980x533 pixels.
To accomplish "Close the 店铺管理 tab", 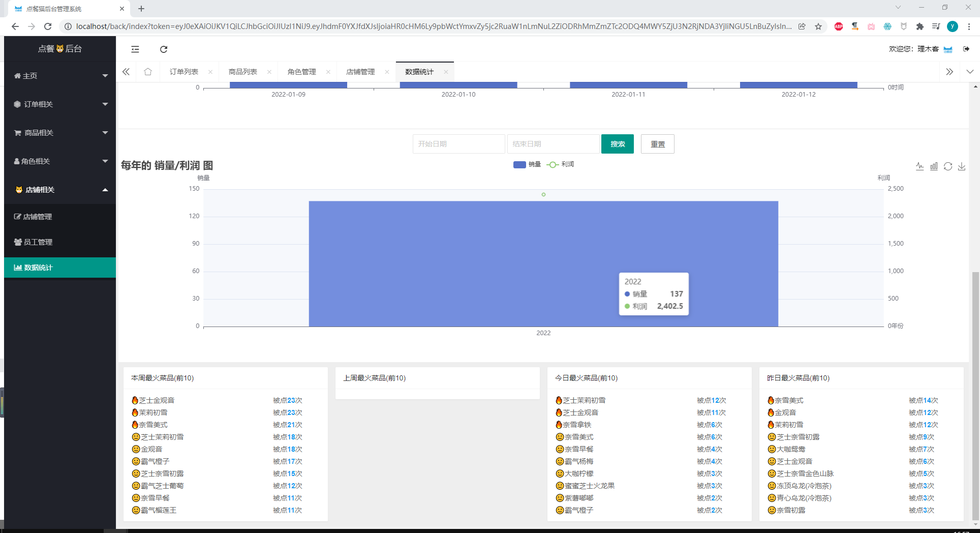I will pyautogui.click(x=387, y=72).
